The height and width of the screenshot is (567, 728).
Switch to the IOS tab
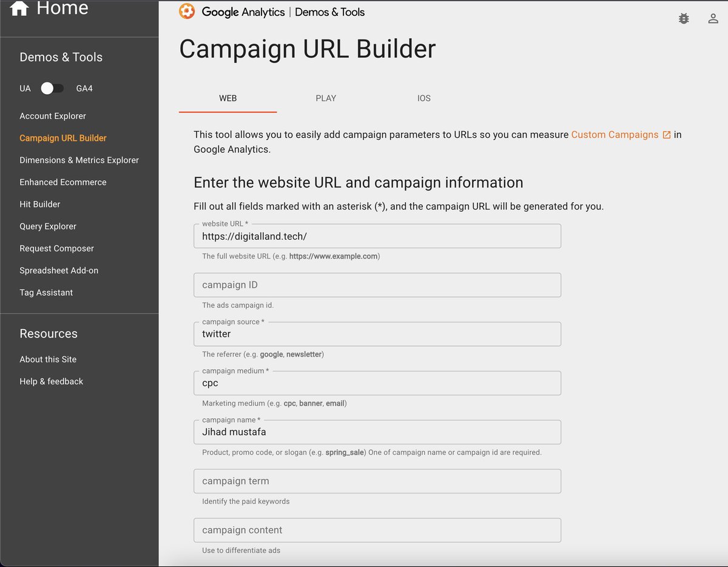pyautogui.click(x=424, y=98)
